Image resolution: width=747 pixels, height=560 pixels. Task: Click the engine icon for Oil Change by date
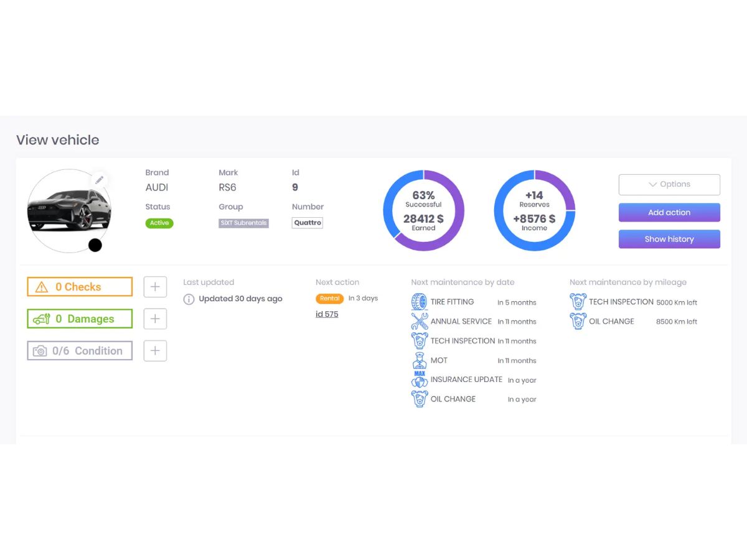click(420, 399)
